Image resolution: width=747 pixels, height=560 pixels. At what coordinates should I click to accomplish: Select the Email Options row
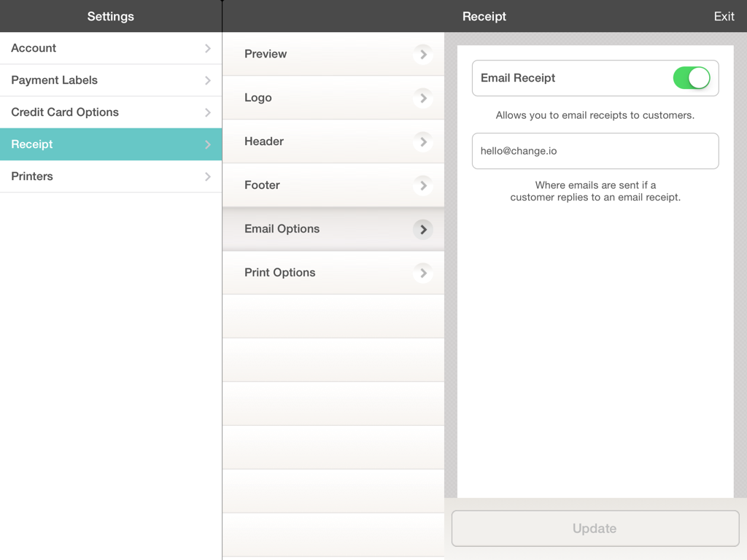333,229
